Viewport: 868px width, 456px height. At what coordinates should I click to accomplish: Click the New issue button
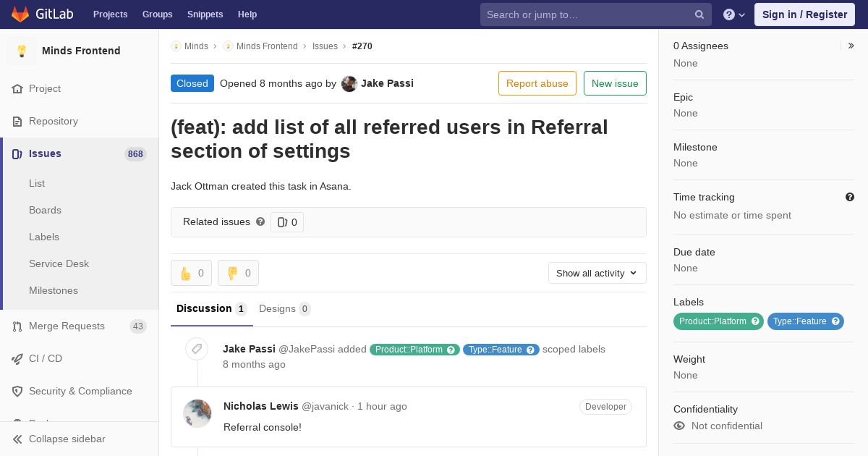(615, 83)
